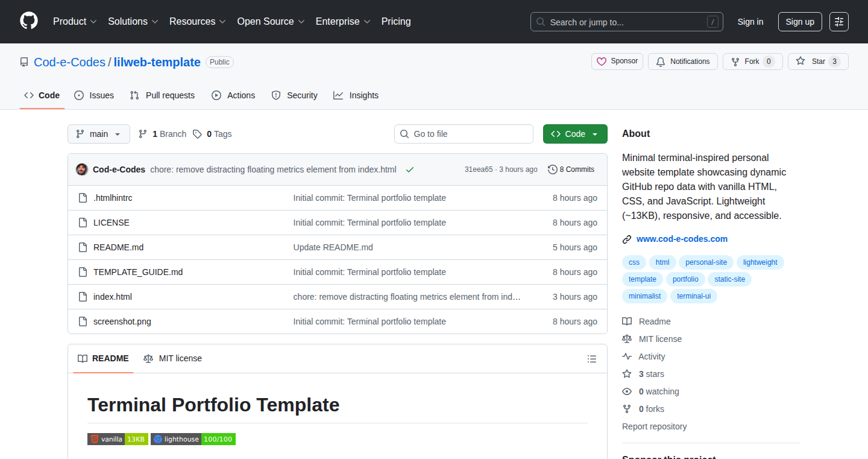868x459 pixels.
Task: Open the TEMPLATE_GUIDE.md file name
Action: tap(138, 272)
